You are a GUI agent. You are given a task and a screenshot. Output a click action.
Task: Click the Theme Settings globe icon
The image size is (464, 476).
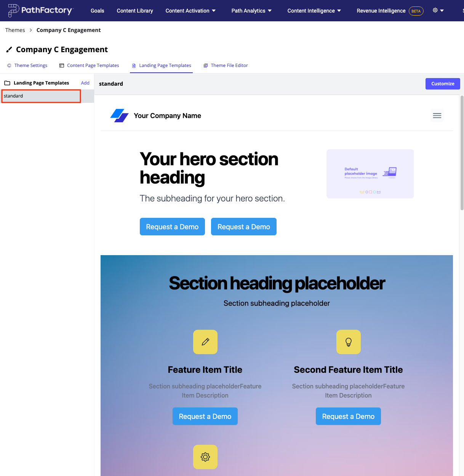pyautogui.click(x=9, y=65)
